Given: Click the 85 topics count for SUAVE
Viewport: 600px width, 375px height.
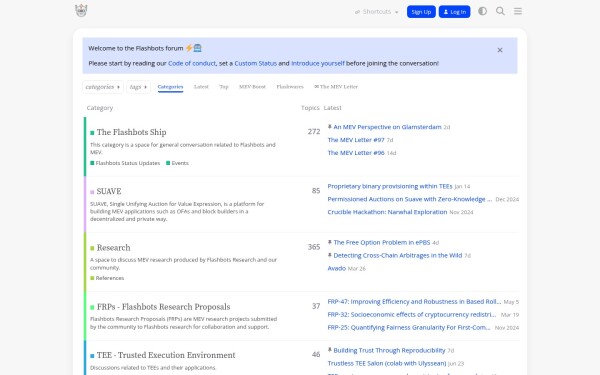Looking at the screenshot, I should click(316, 191).
